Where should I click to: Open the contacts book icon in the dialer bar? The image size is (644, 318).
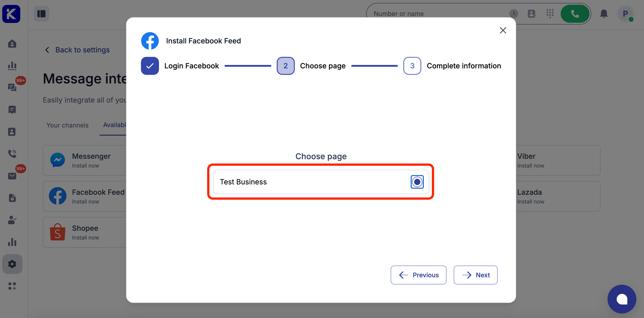click(531, 14)
